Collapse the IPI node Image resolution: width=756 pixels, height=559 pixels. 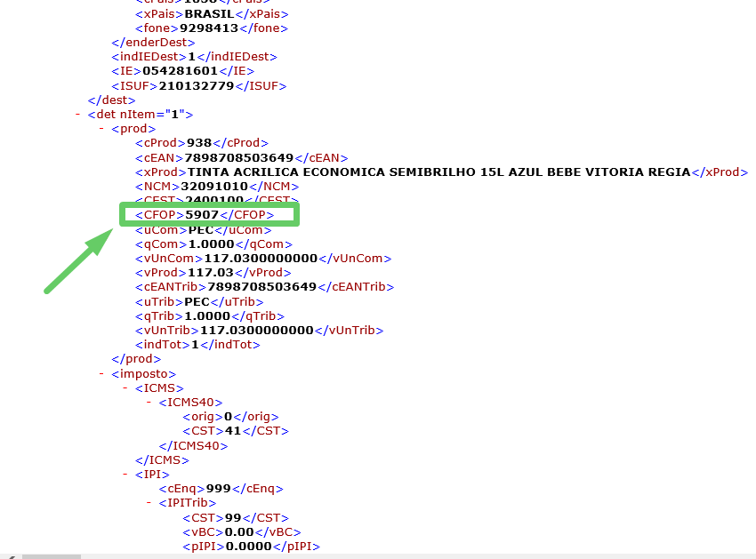pos(125,475)
